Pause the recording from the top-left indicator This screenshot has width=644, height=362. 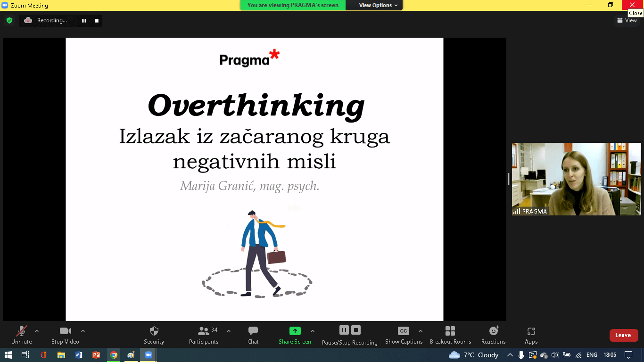tap(84, 20)
